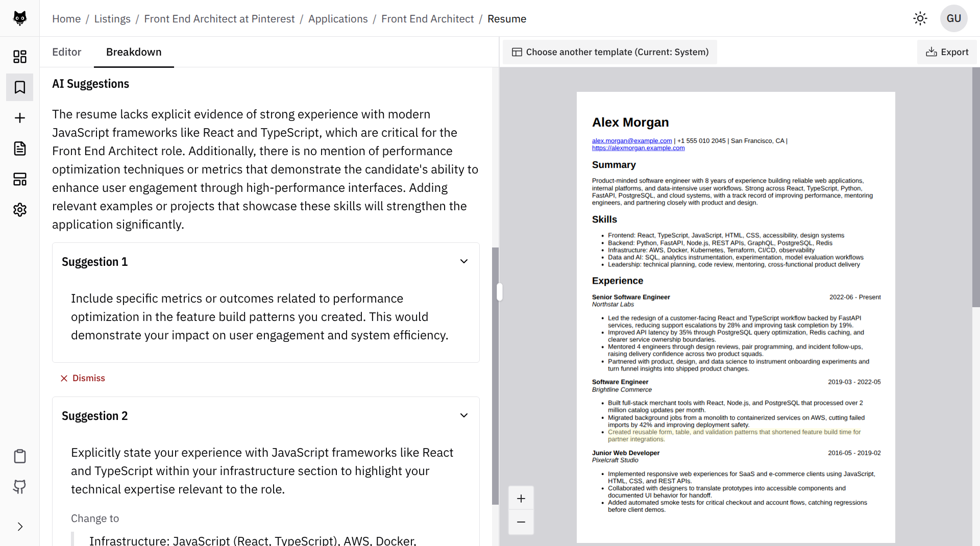Open the templates layout sidebar icon

point(19,179)
